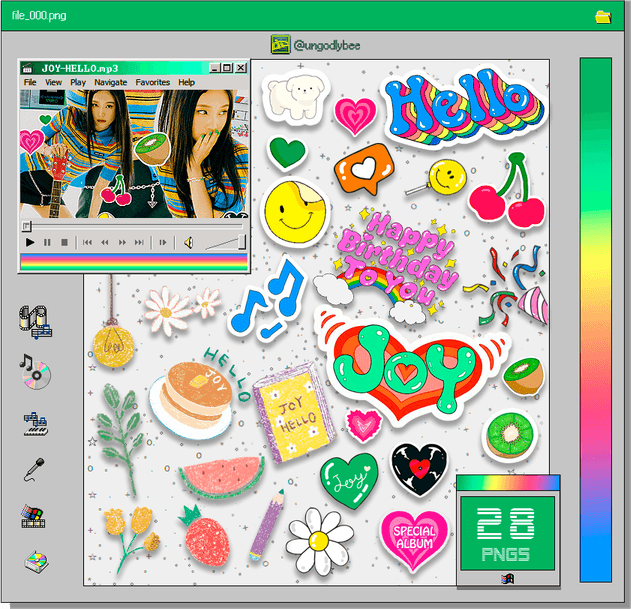The height and width of the screenshot is (609, 631).
Task: Select the rainbow Hello sticker
Action: [463, 107]
